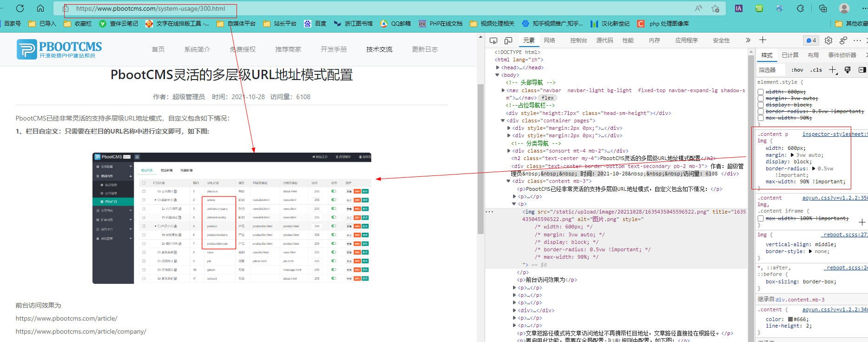Viewport: 868px width, 342px height.
Task: Open the green notes extension icon
Action: [759, 8]
